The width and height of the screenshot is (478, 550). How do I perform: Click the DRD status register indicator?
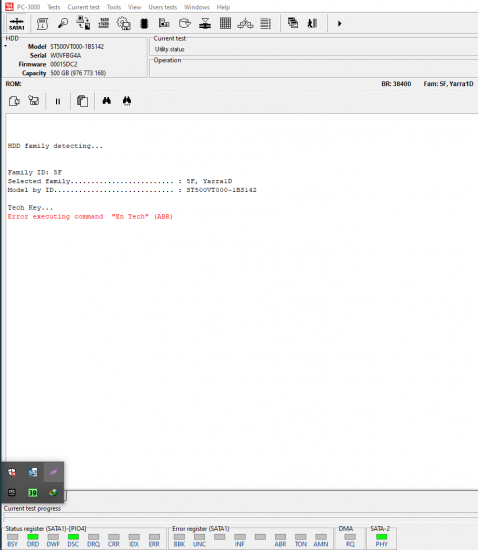tap(33, 537)
